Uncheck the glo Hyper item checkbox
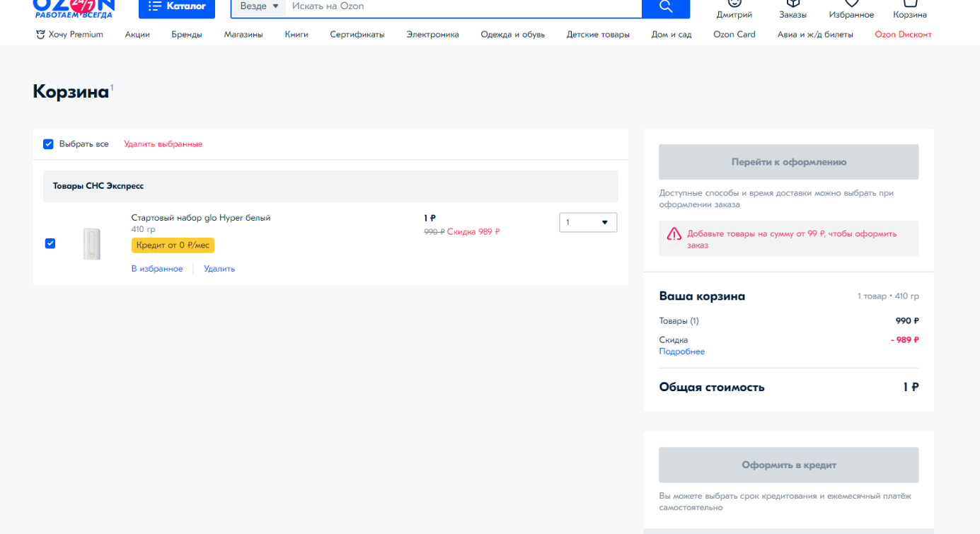Viewport: 980px width, 534px height. [x=50, y=243]
